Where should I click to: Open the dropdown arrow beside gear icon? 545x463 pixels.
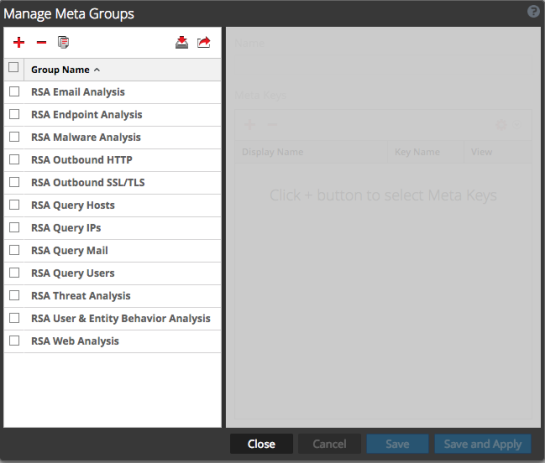(517, 124)
